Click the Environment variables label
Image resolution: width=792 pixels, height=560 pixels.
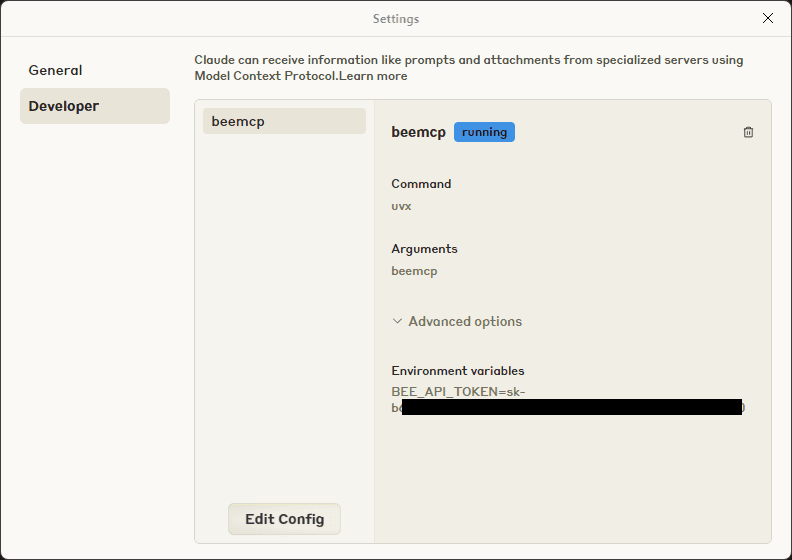[458, 371]
